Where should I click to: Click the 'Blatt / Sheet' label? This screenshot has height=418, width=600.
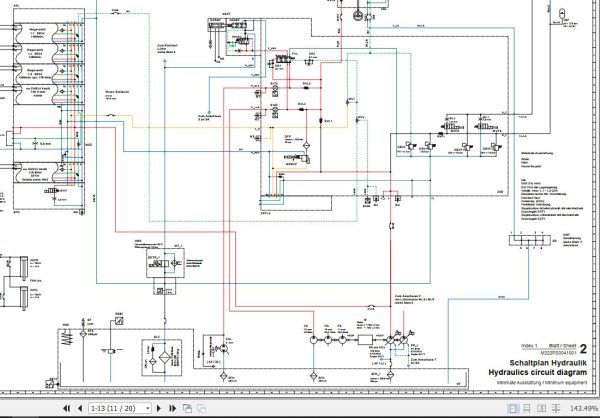click(x=562, y=346)
